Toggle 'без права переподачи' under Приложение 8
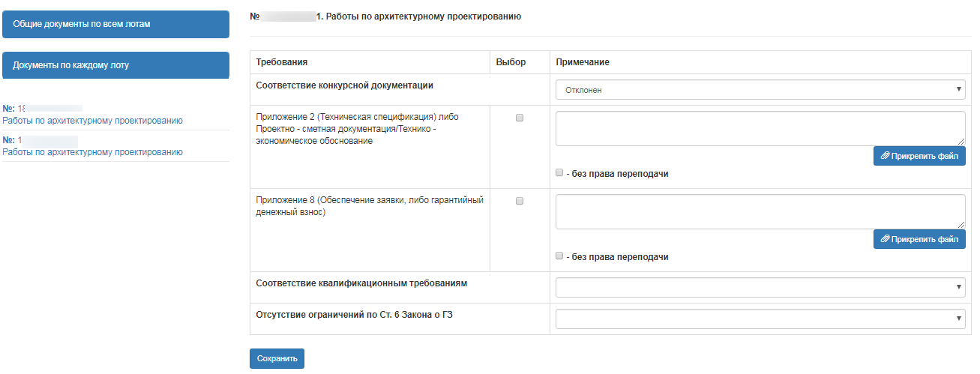Screen dimensions: 980x374 (x=559, y=256)
